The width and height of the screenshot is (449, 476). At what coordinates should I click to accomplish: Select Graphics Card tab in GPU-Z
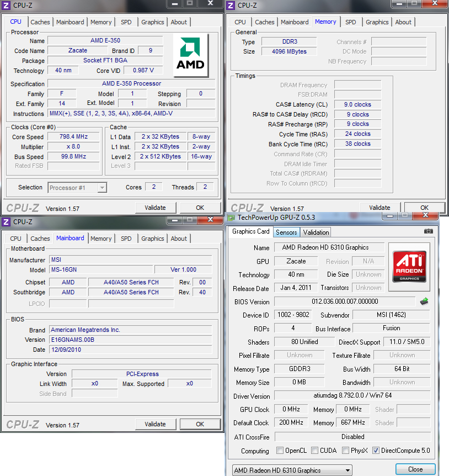tap(251, 231)
